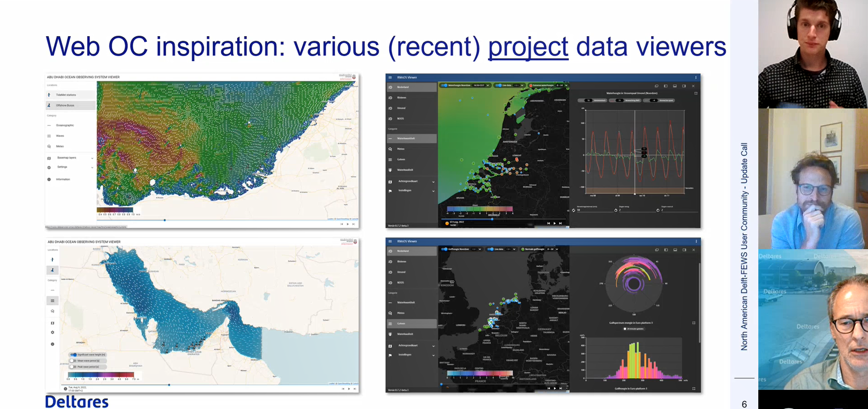Select Offshore Buoys in currents Abu Dhabi viewer
Viewport: 868px width, 409px height.
pyautogui.click(x=71, y=105)
